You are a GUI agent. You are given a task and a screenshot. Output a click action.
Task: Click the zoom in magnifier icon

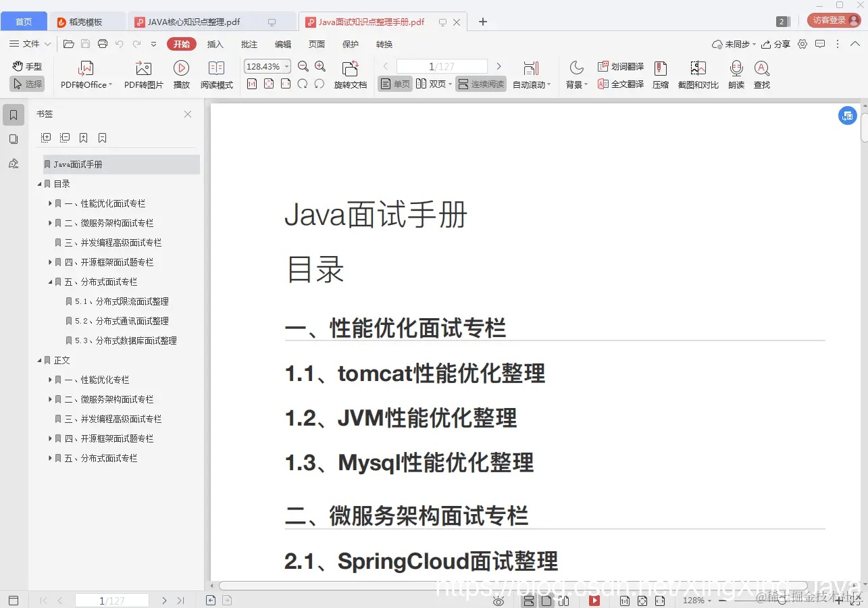coord(320,66)
